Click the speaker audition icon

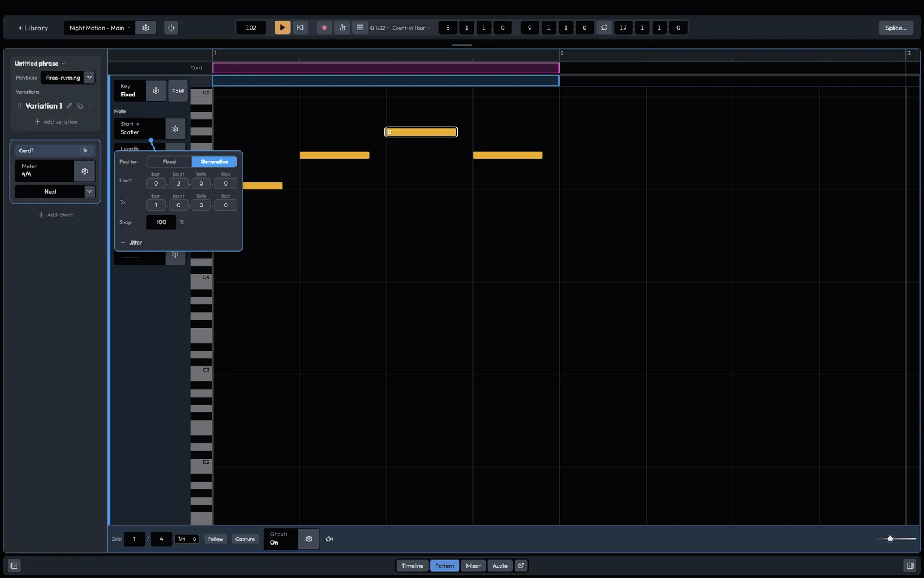(329, 539)
